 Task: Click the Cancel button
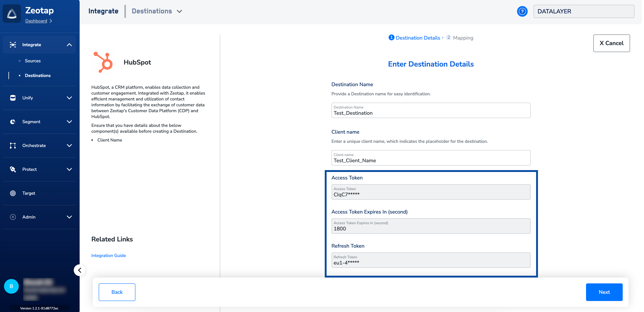point(611,43)
